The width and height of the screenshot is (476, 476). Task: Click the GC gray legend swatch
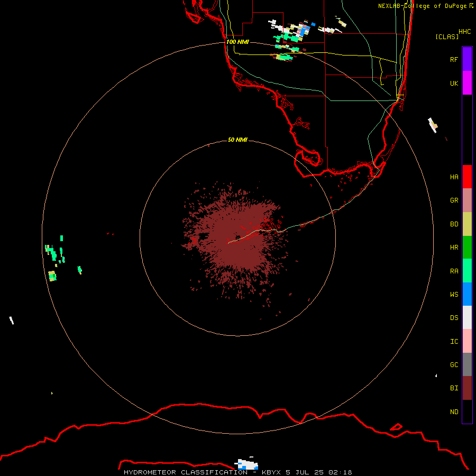coord(467,364)
